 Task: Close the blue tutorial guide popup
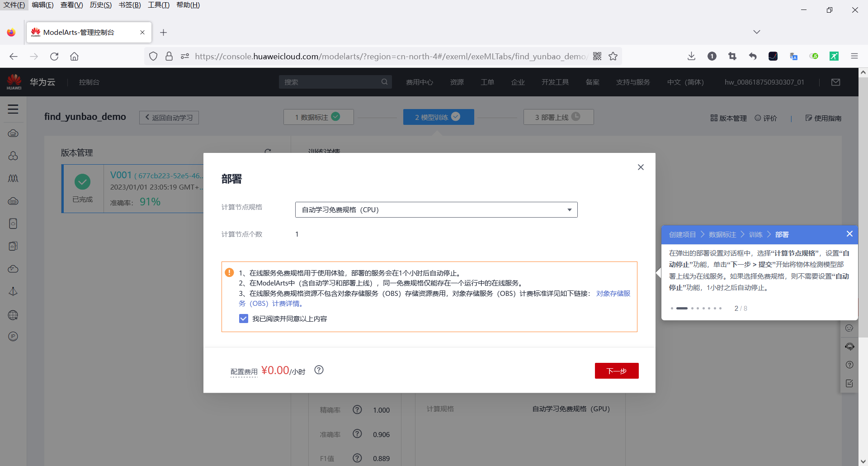tap(850, 234)
